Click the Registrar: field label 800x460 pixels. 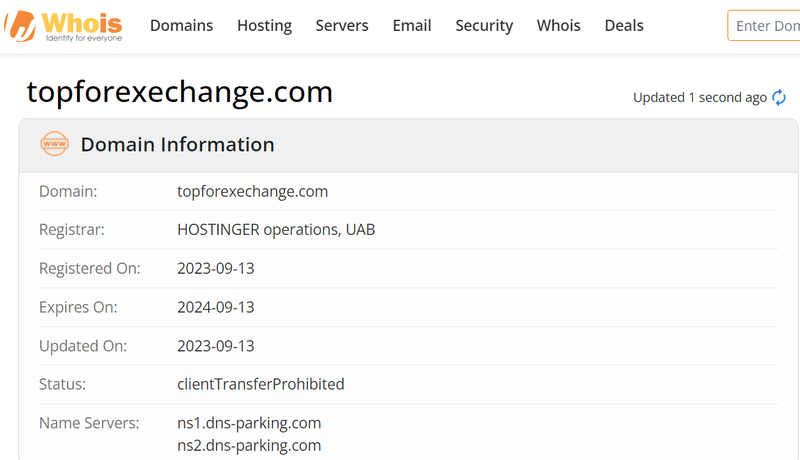[x=72, y=229]
